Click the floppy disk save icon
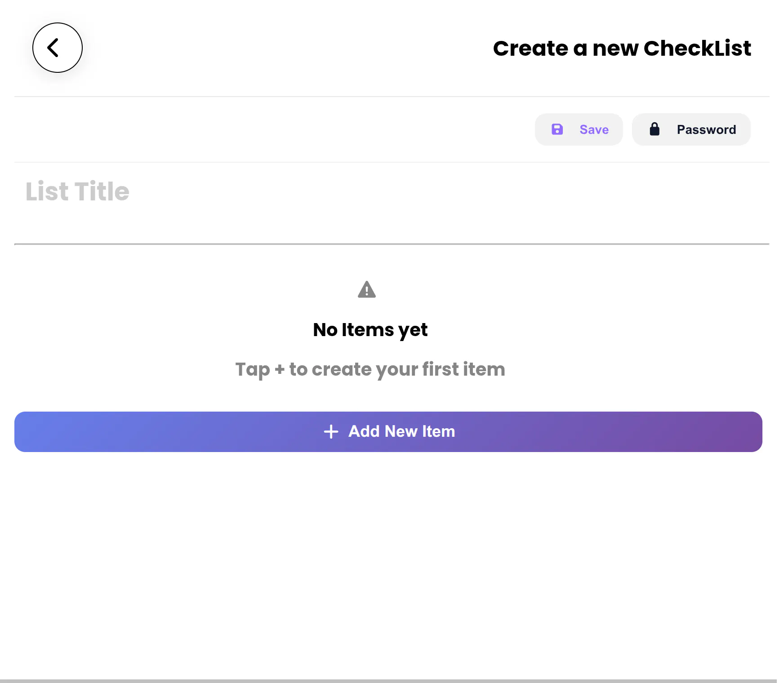 [x=557, y=129]
